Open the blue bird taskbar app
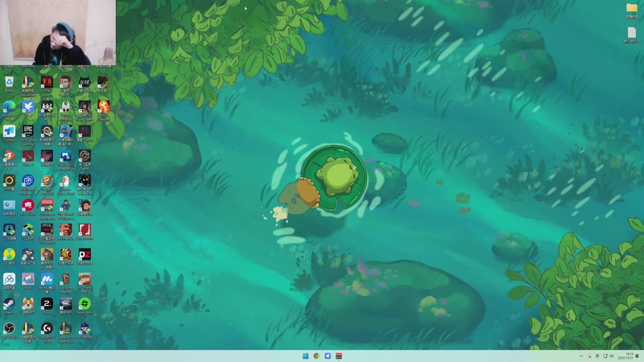Screen dimensions: 644x362 (x=328, y=356)
